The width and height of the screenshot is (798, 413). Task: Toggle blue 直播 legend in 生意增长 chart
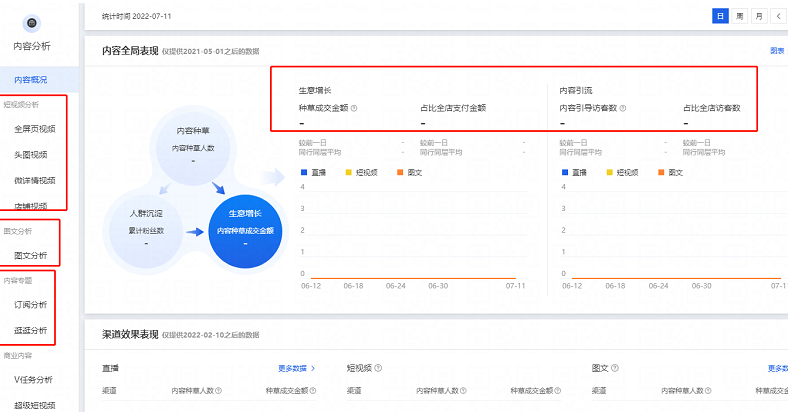click(314, 173)
